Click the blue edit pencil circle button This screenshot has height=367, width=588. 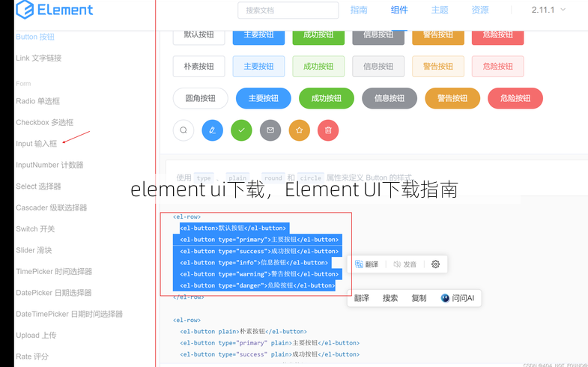coord(212,130)
